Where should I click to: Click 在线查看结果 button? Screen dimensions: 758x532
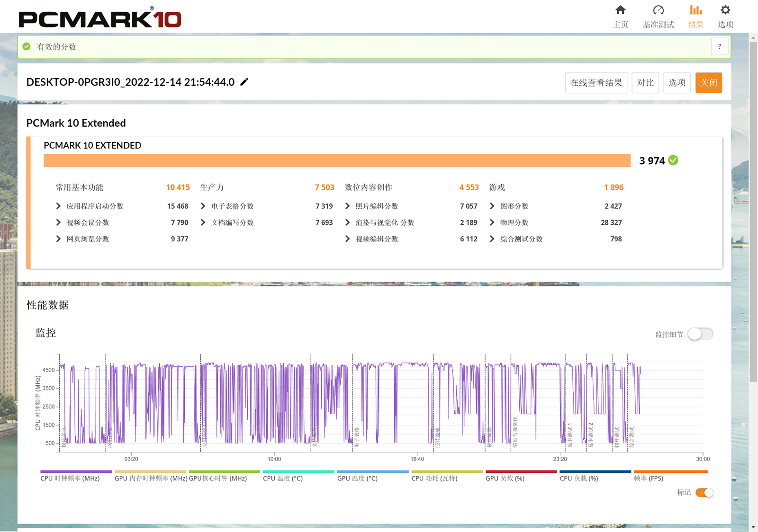(596, 83)
